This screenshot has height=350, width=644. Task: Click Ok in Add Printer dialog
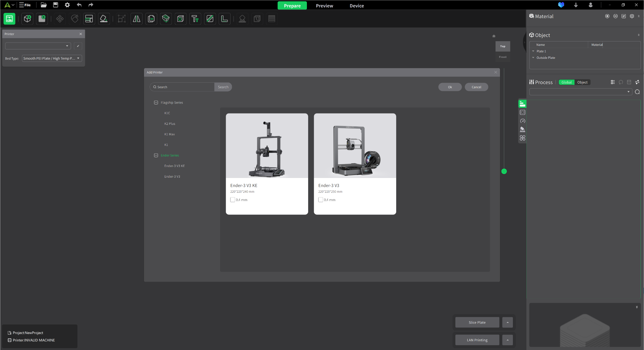tap(450, 87)
